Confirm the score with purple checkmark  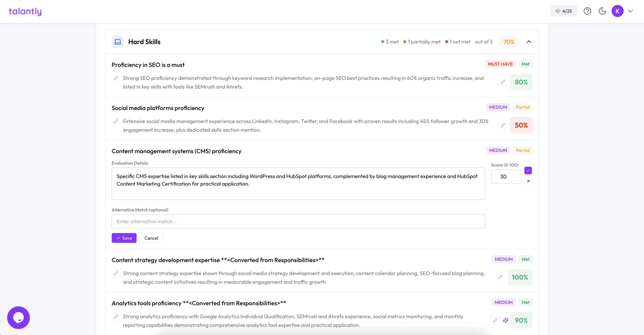coord(528,170)
